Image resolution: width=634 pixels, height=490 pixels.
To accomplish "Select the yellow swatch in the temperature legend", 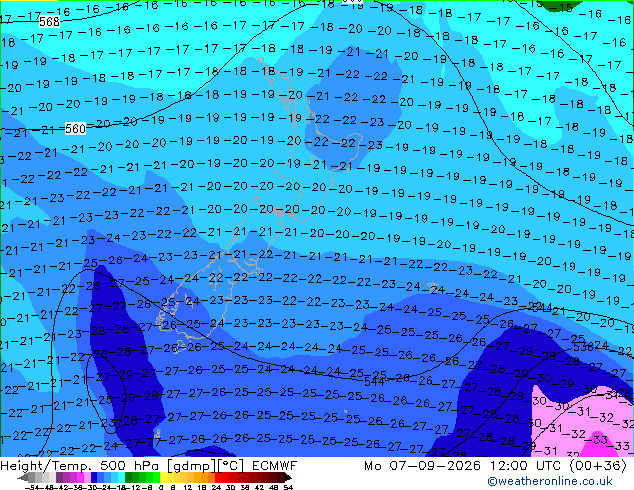I will coord(163,477).
